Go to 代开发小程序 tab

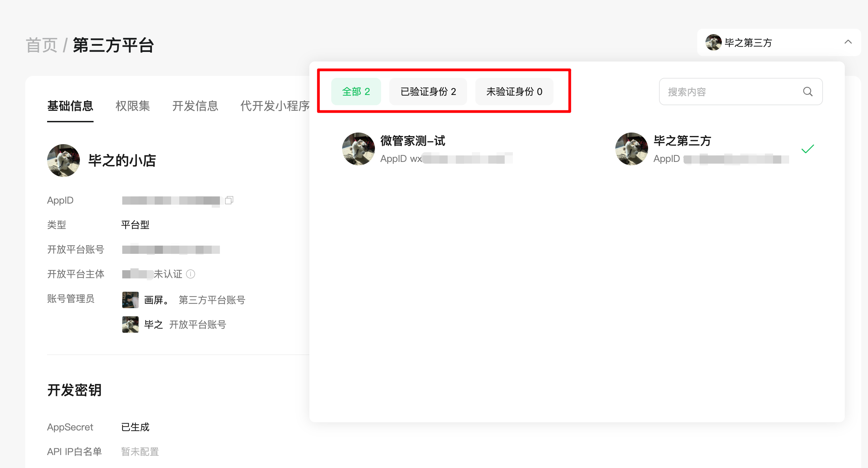tap(275, 106)
